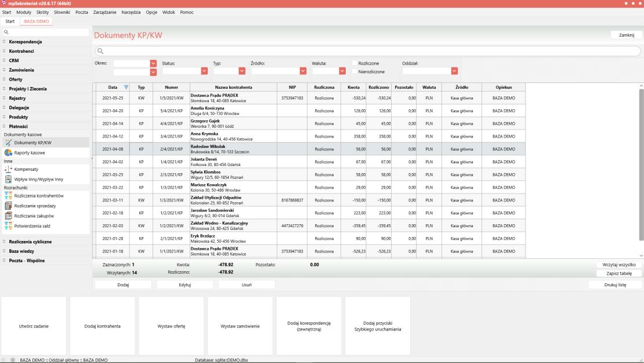Click the Dokumenty KP/KW sidebar icon
Viewport: 644px width, 363px height.
coord(8,143)
